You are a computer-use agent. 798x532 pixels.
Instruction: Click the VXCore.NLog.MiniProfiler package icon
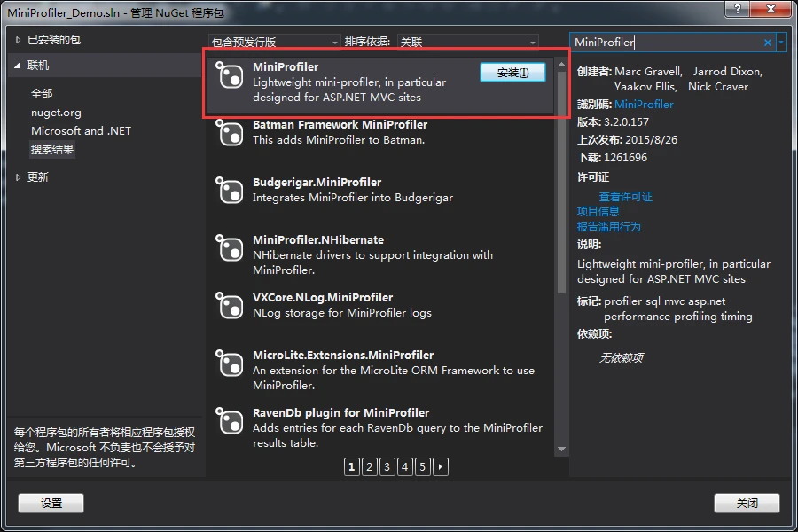click(x=230, y=307)
